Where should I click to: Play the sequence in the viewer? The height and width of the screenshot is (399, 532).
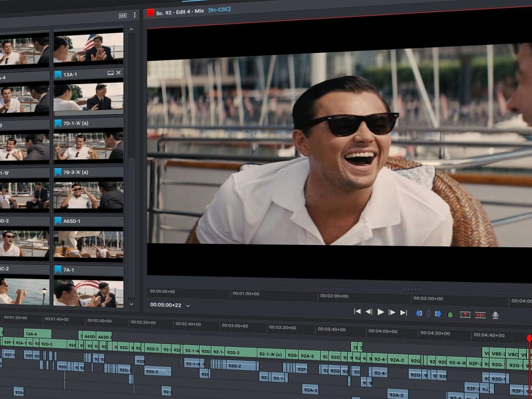pyautogui.click(x=380, y=312)
